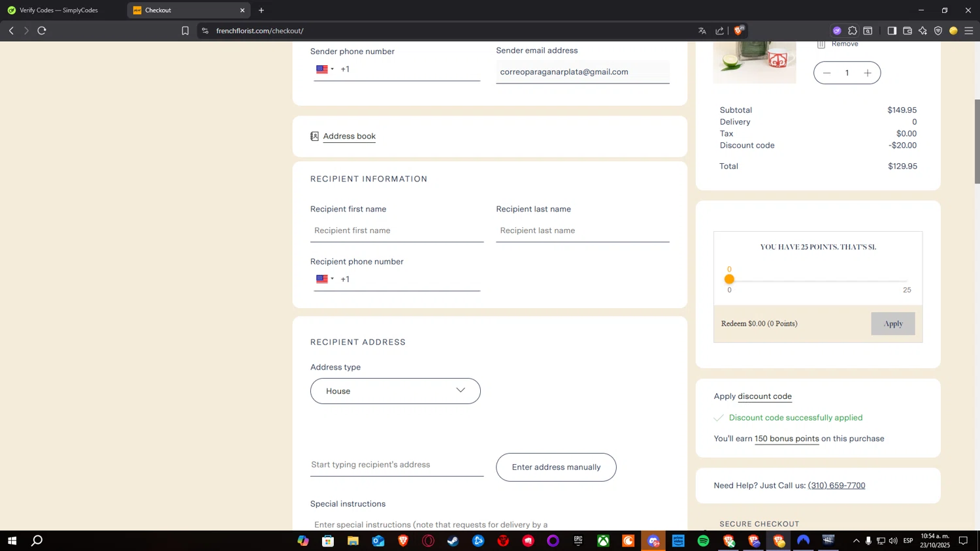
Task: Click Enter address manually button
Action: 556,467
